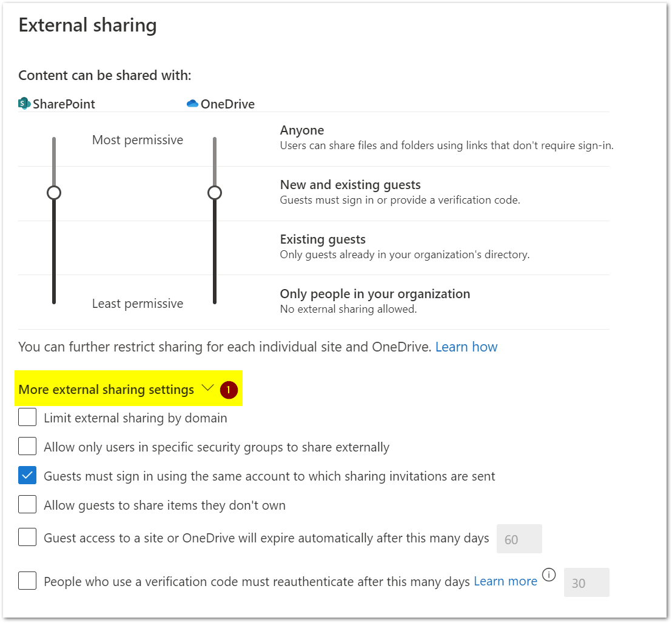Check verification code reauthenticate option
Image resolution: width=672 pixels, height=623 pixels.
[27, 581]
